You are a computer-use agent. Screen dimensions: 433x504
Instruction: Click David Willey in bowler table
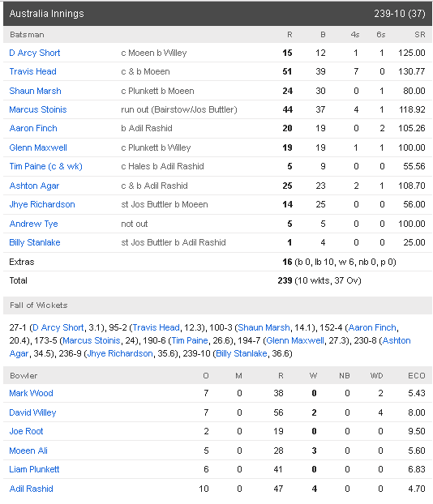(x=32, y=412)
